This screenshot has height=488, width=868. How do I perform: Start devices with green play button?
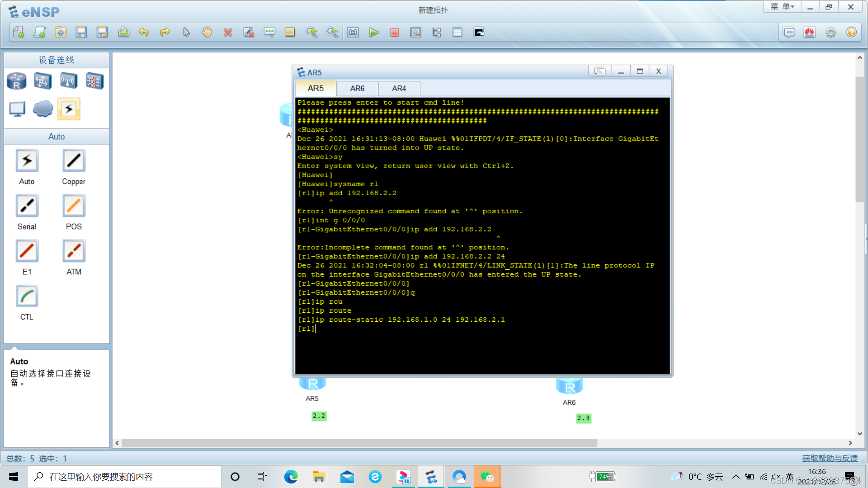[374, 32]
